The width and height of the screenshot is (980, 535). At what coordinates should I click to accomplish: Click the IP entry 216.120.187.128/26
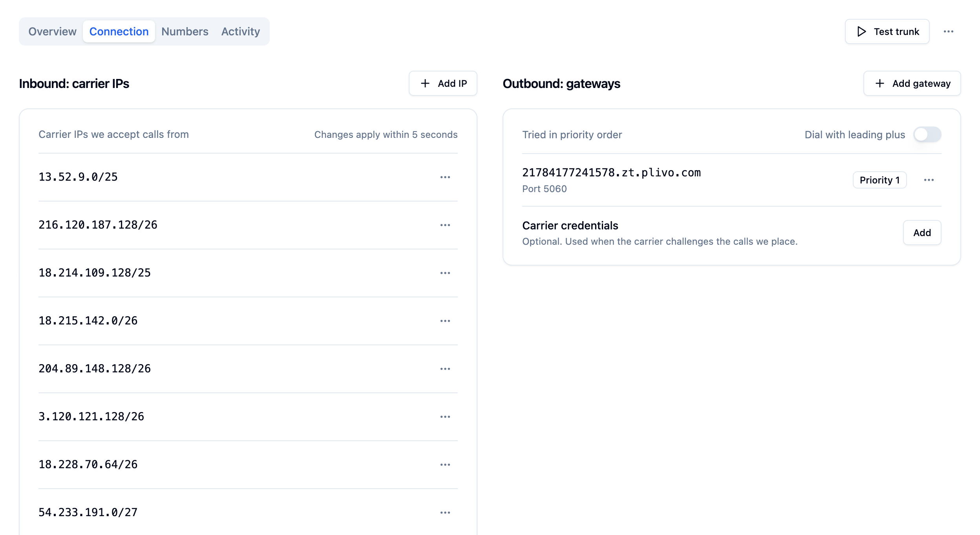98,225
